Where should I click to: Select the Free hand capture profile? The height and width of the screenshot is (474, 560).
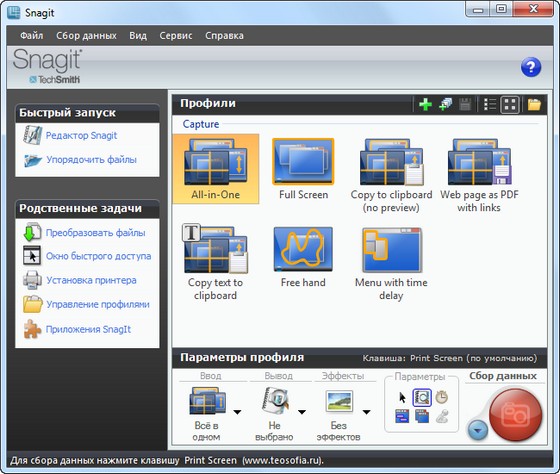point(303,258)
